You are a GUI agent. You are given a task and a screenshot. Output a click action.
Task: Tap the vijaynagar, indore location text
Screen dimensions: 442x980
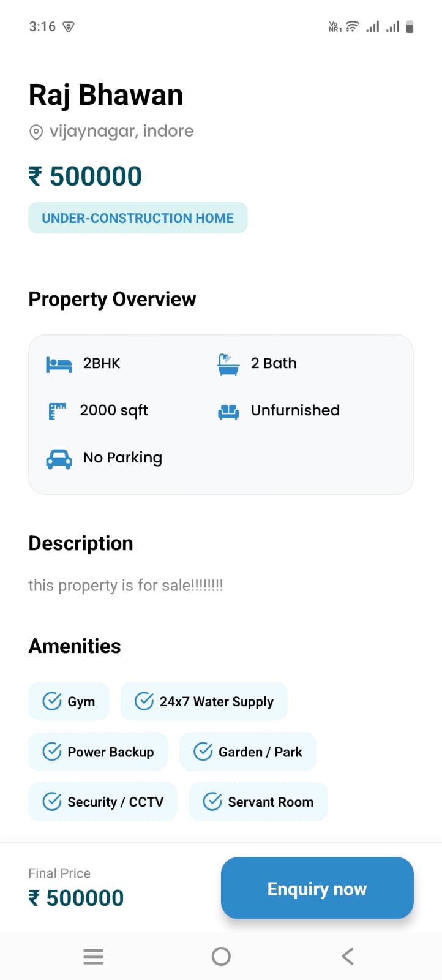(x=121, y=131)
